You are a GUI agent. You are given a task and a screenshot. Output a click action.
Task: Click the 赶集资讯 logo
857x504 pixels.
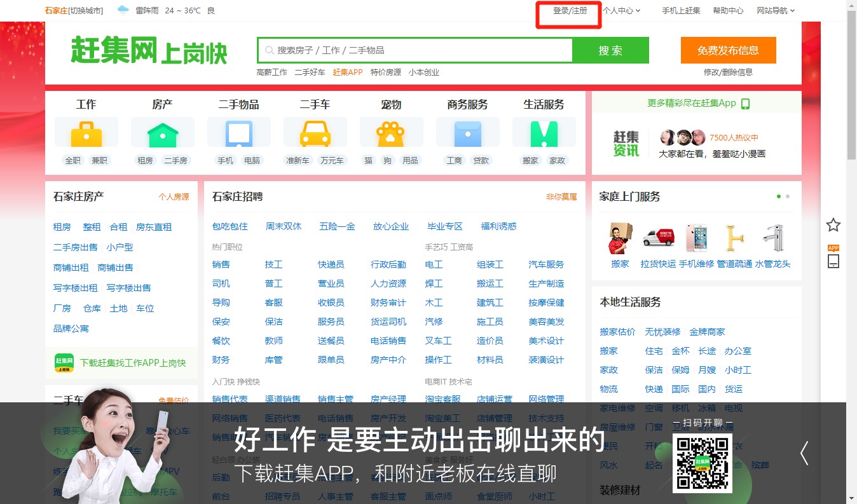point(626,144)
